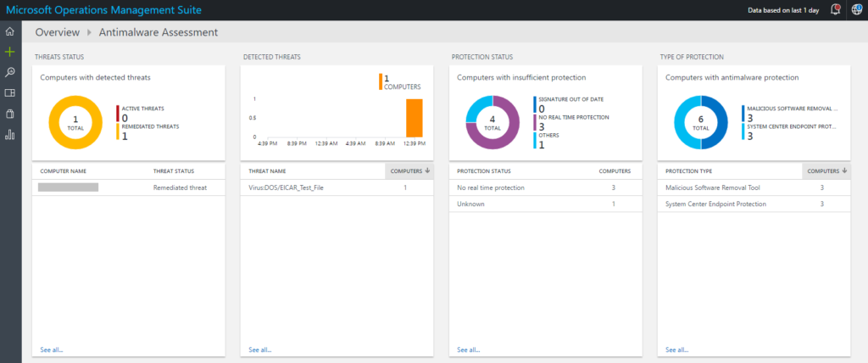868x363 pixels.
Task: Open the Usage bar chart sidebar icon
Action: 9,135
